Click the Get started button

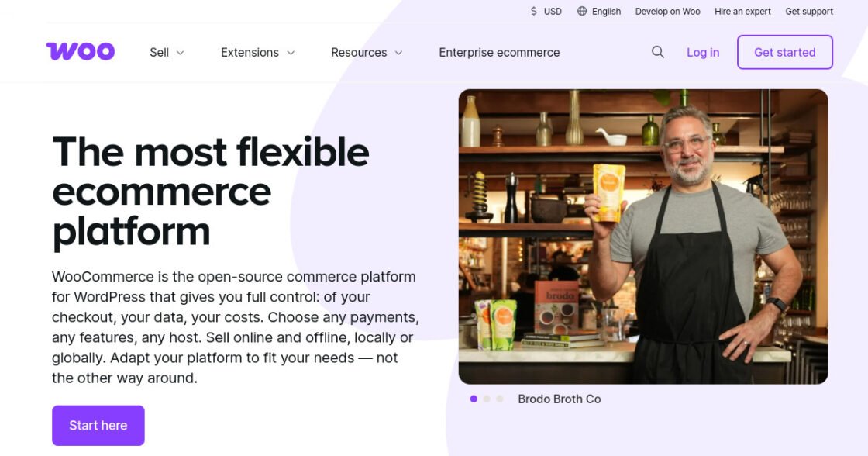(785, 52)
